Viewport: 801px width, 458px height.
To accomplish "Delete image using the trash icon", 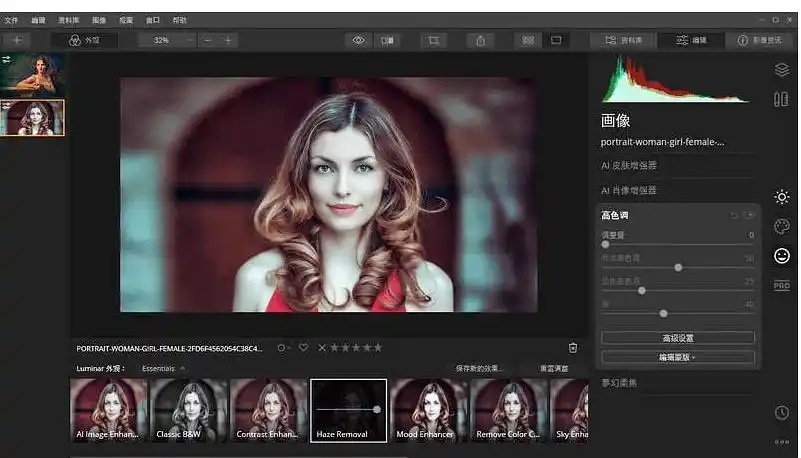I will pyautogui.click(x=573, y=348).
